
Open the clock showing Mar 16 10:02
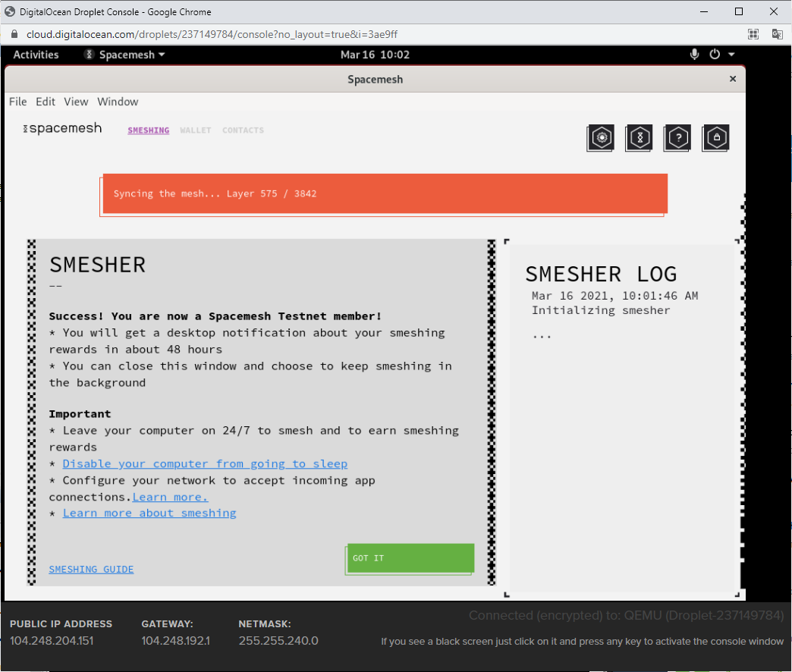[x=375, y=55]
